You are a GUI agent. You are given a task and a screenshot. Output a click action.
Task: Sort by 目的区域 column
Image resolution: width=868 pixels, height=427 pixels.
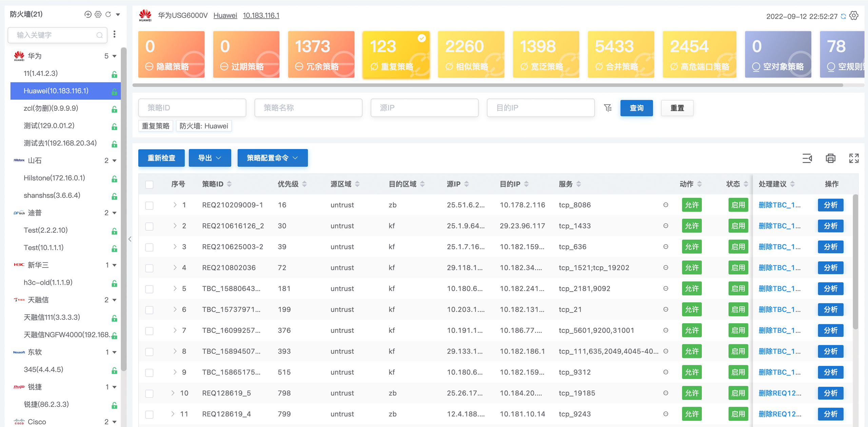coord(422,184)
